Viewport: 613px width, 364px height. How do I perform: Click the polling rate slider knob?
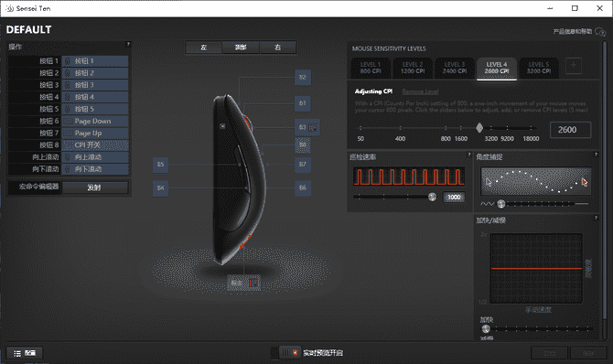tap(432, 197)
